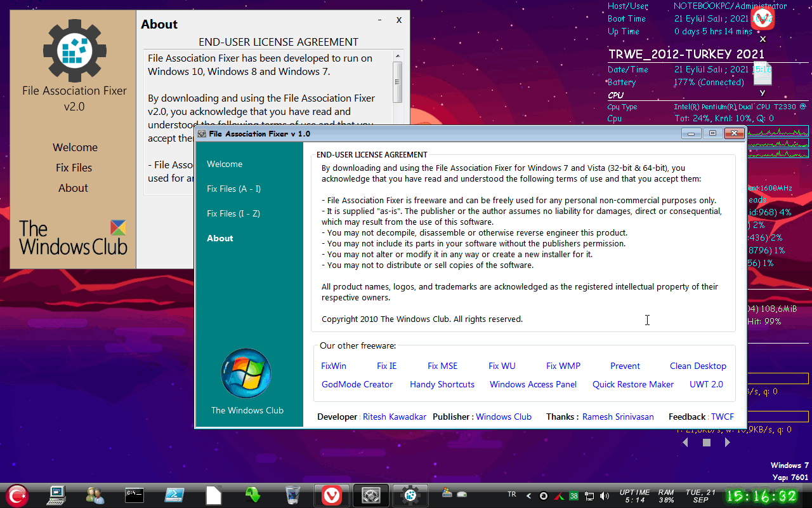Image resolution: width=812 pixels, height=508 pixels.
Task: Open the Start button with Turkish flag
Action: pyautogui.click(x=17, y=495)
